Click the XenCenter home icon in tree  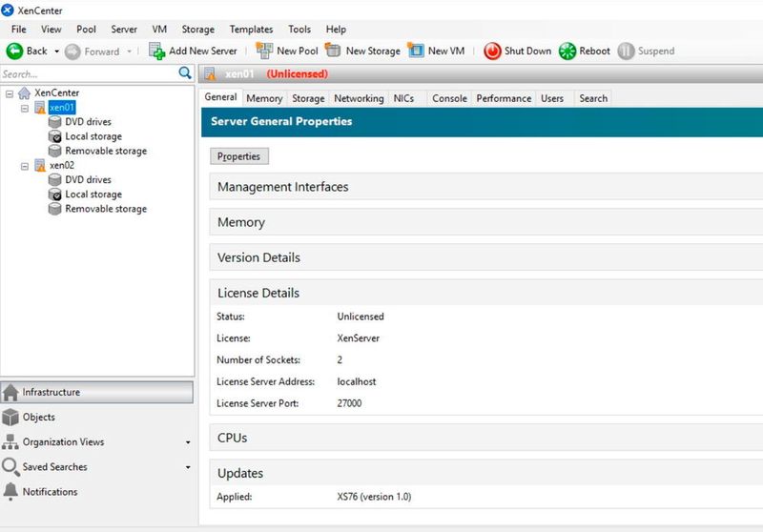tap(25, 92)
